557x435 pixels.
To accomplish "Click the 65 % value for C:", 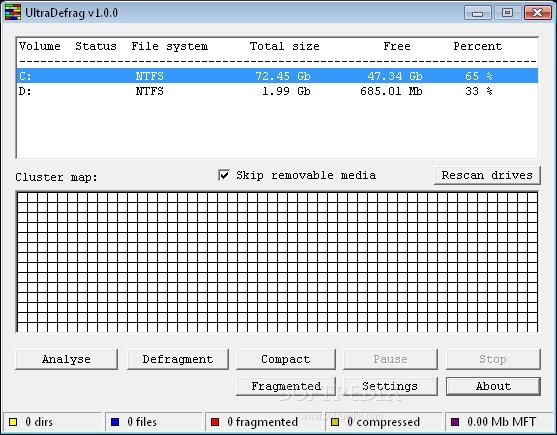I will click(479, 76).
